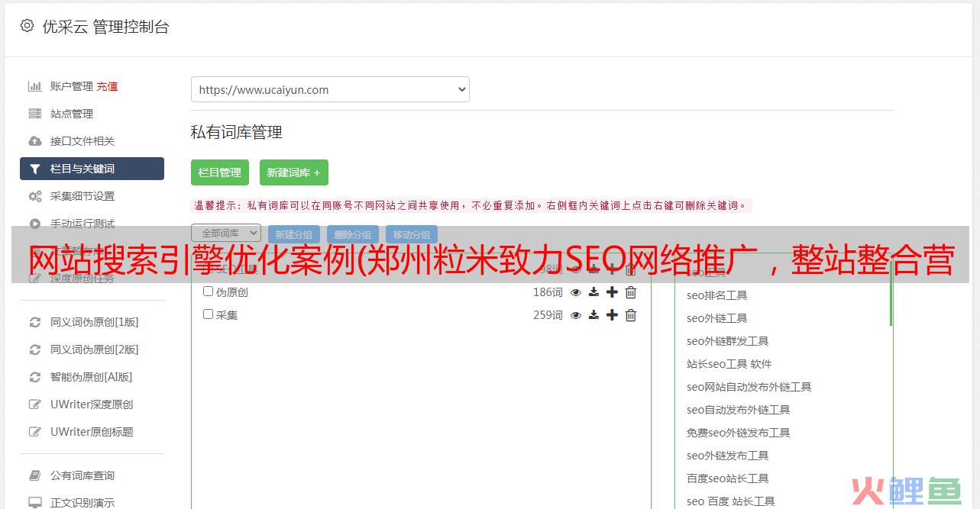Click the monitor icon for 正文识别演示
980x509 pixels.
click(35, 503)
